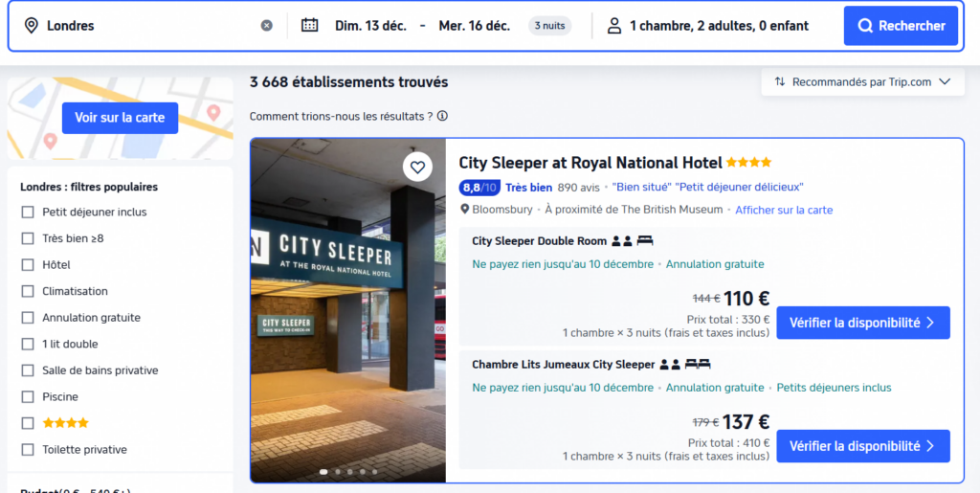Open check-in date 'Dim. 13 déc.'
Viewport: 980px width, 493px height.
(370, 26)
